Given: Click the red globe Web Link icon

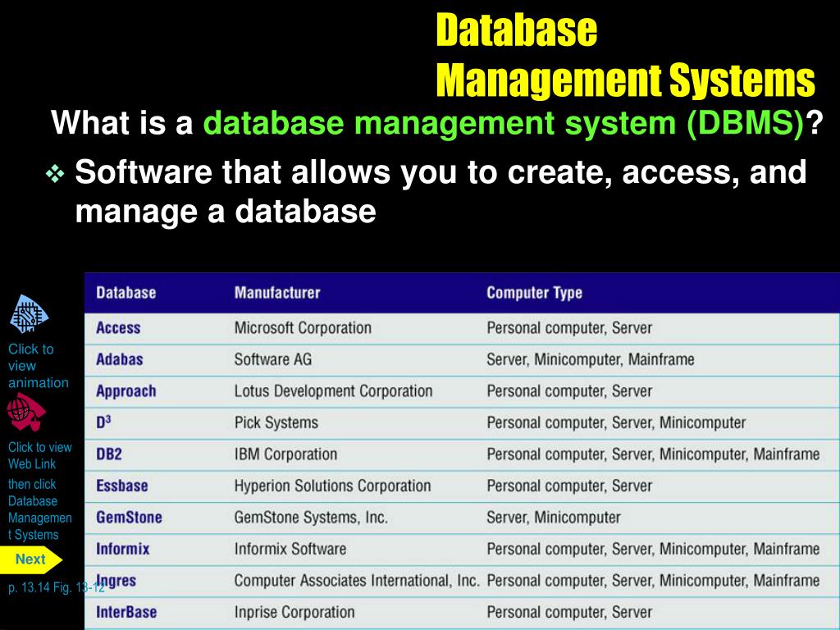Looking at the screenshot, I should 26,412.
